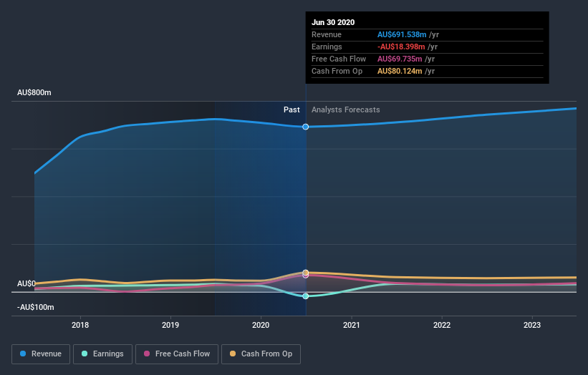
Task: Click the Cash From Op orange data point marker
Action: click(x=306, y=273)
